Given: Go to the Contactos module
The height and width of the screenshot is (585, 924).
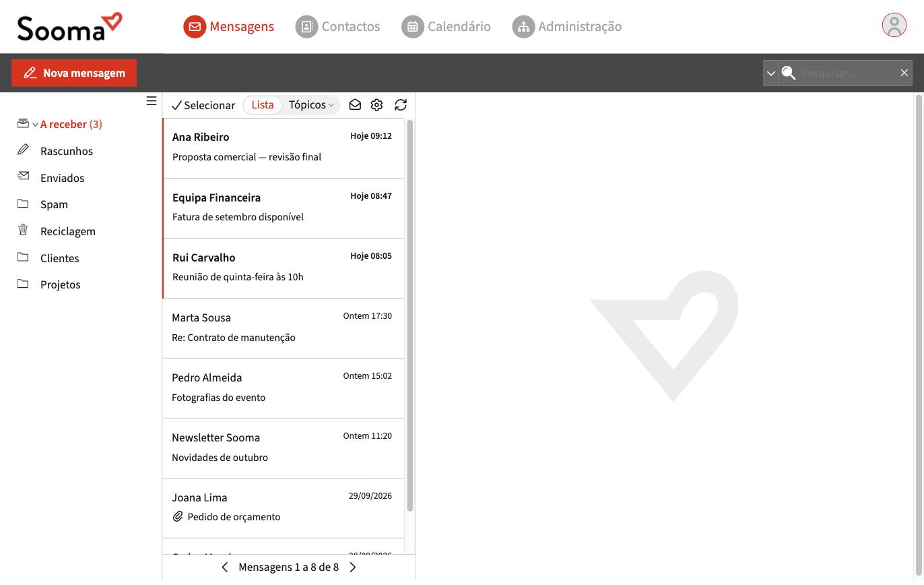Looking at the screenshot, I should point(337,26).
